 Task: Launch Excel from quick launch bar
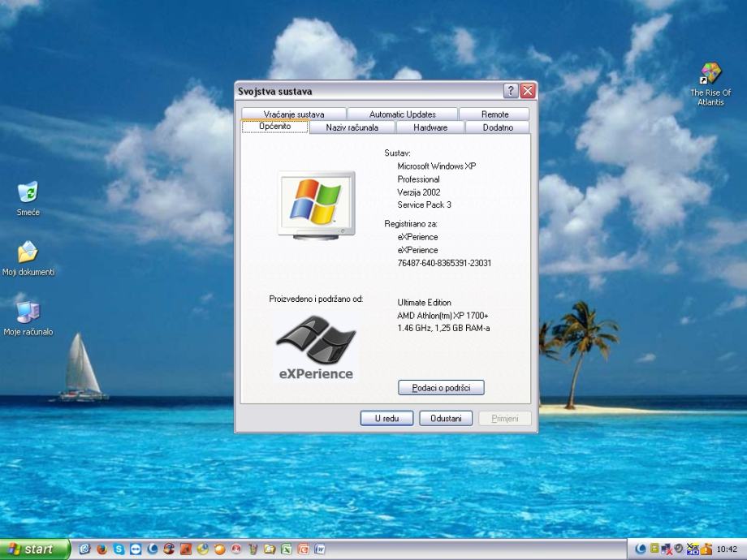(286, 549)
